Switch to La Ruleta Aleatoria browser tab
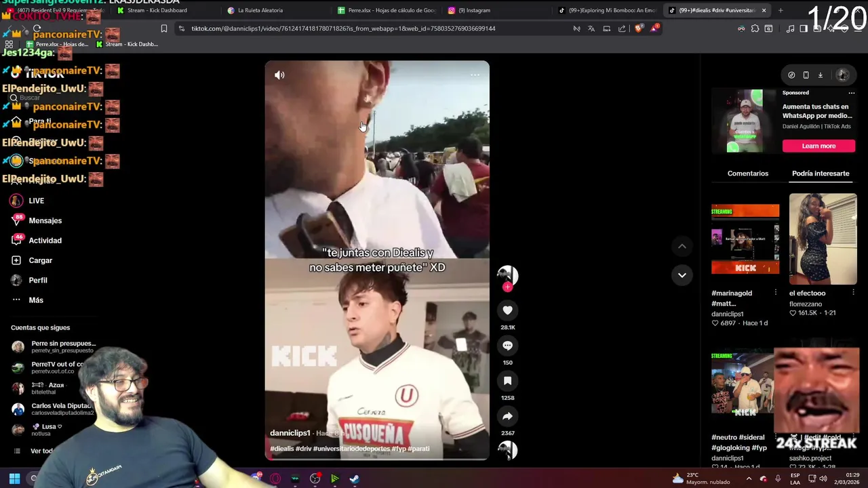The width and height of the screenshot is (868, 488). pos(260,10)
